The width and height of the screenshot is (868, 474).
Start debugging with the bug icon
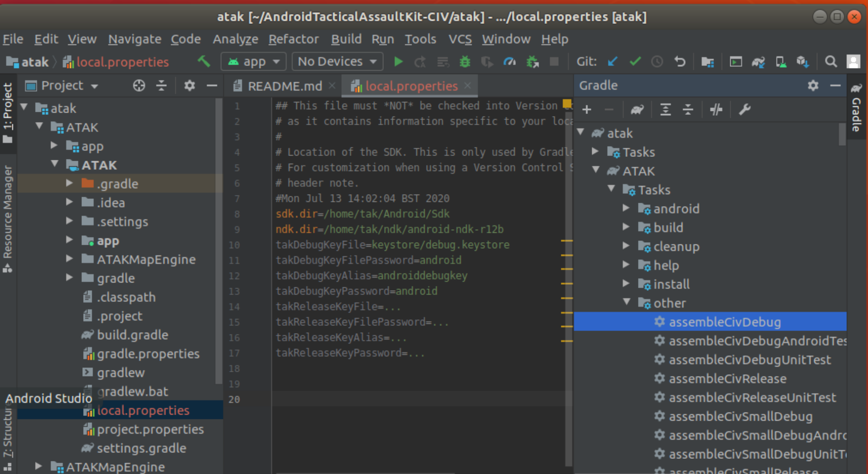coord(465,62)
